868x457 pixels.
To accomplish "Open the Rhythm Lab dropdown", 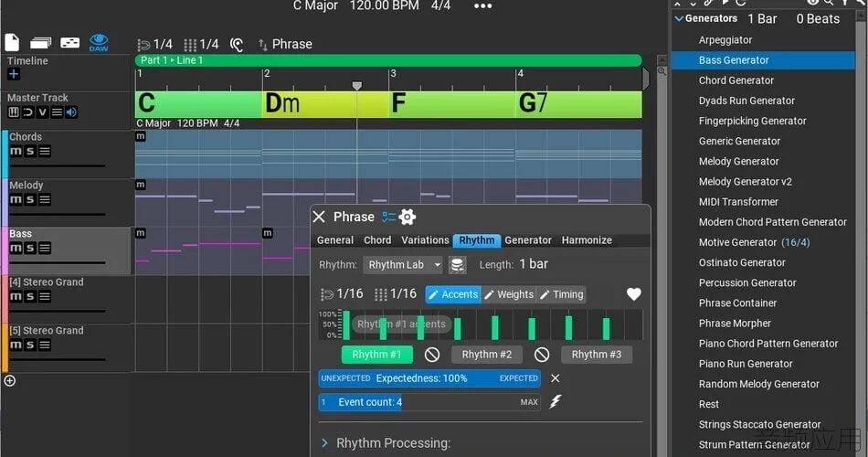I will pyautogui.click(x=404, y=265).
